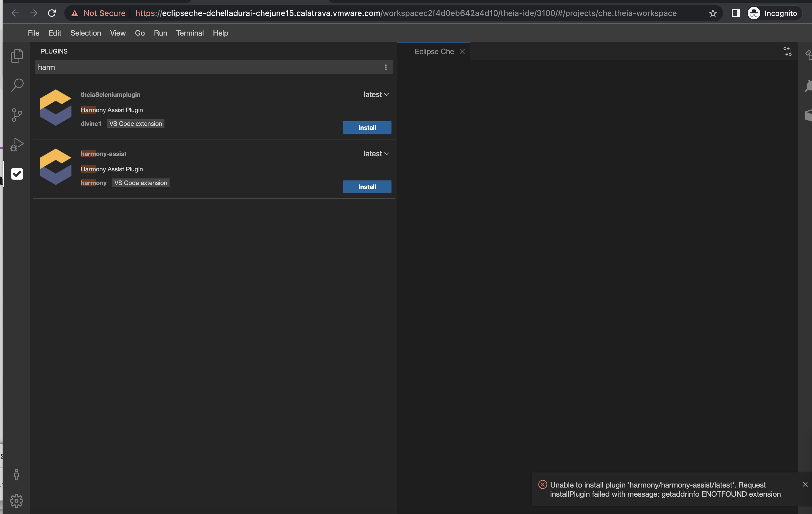Screen dimensions: 812x514
Task: Install the harmony-assist plugin
Action: coord(367,186)
